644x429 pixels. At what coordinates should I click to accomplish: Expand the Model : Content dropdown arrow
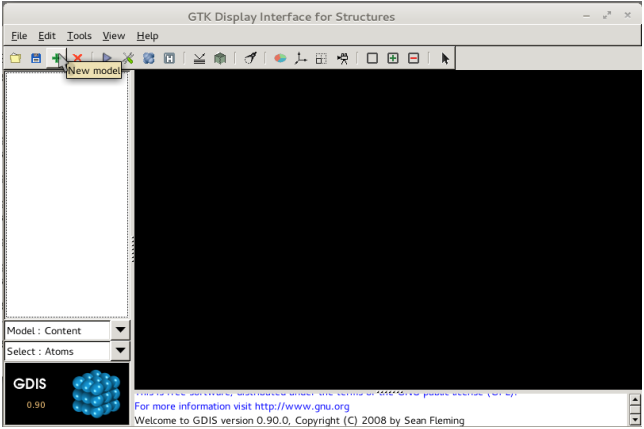click(120, 330)
